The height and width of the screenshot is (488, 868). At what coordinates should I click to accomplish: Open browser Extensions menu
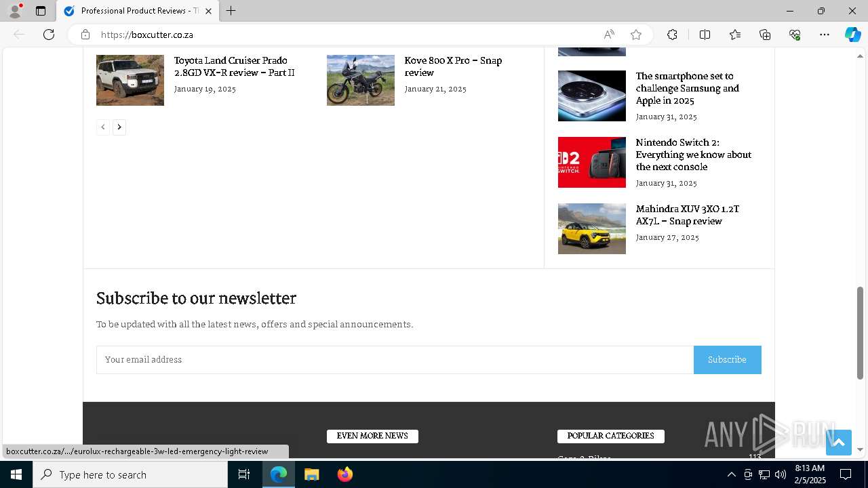click(672, 35)
